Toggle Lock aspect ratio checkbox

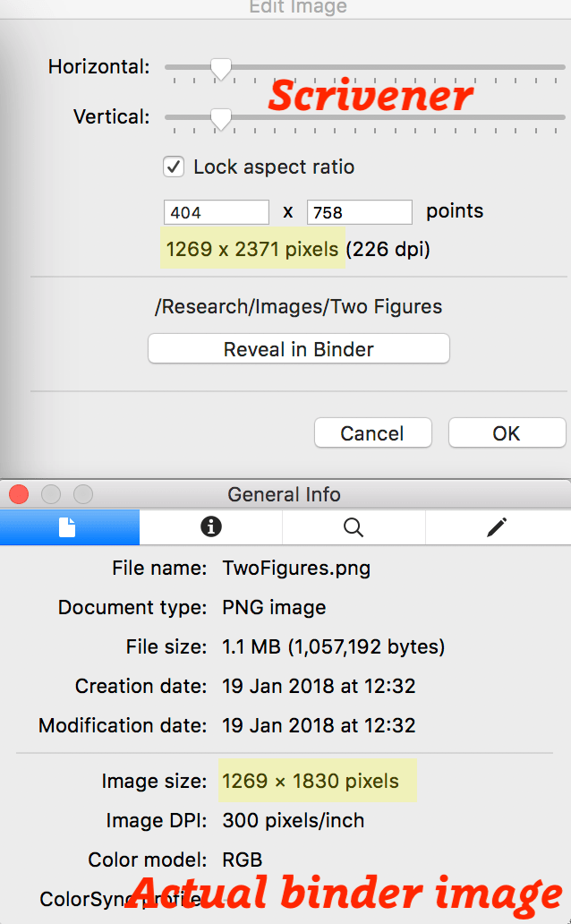pyautogui.click(x=174, y=167)
